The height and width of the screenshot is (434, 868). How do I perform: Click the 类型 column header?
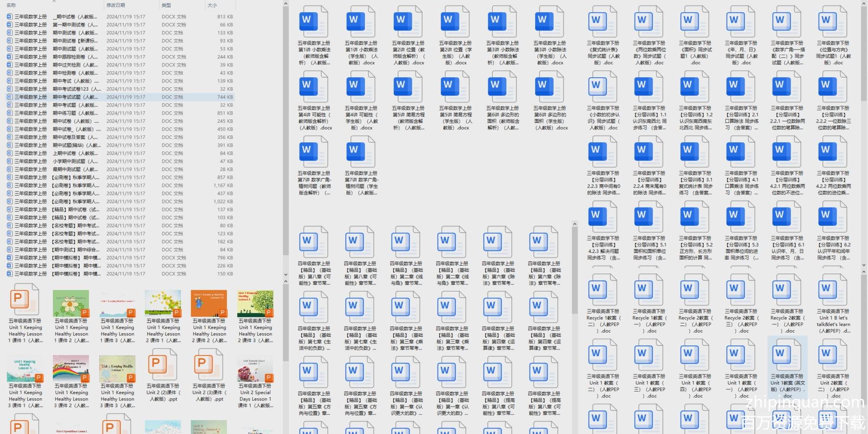[166, 5]
